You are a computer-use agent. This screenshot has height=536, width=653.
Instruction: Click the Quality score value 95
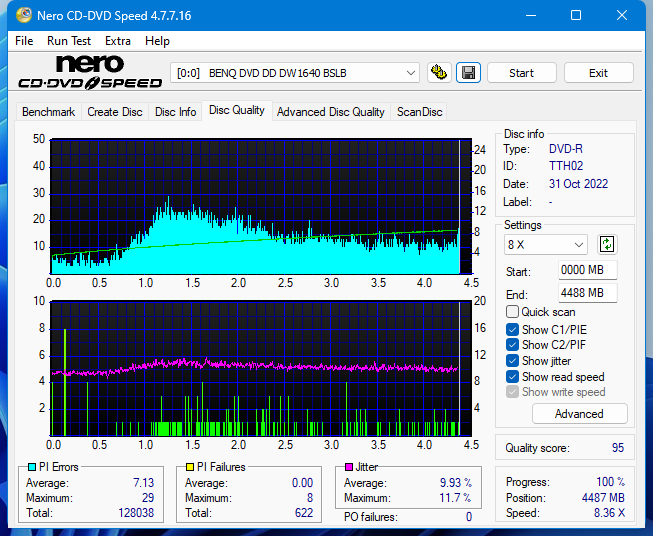pos(618,448)
